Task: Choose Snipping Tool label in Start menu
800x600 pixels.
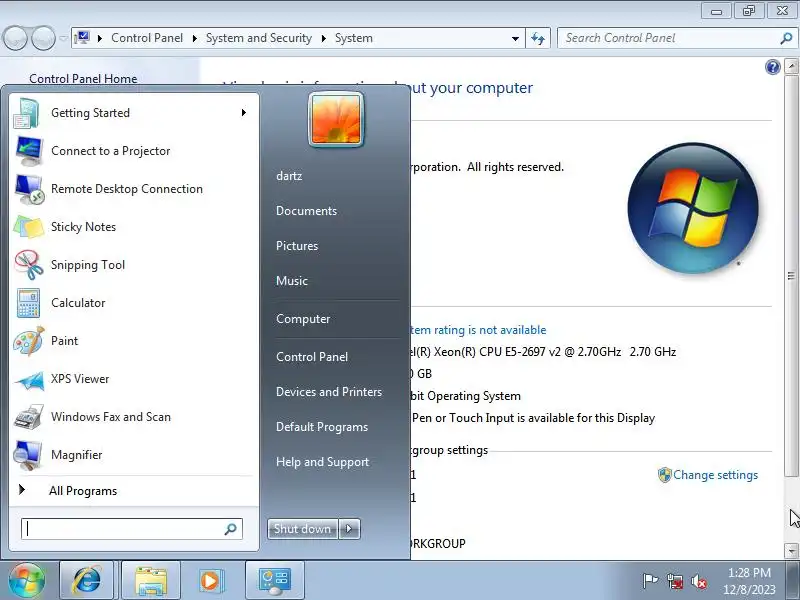Action: (88, 265)
